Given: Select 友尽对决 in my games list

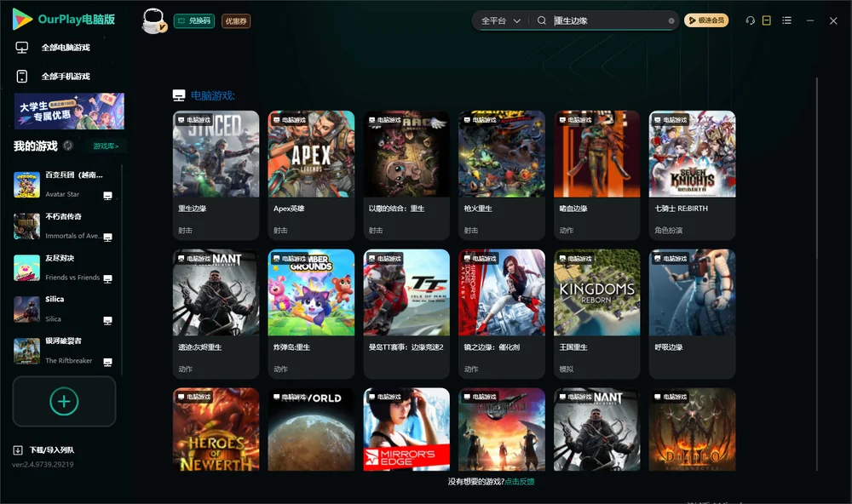Looking at the screenshot, I should click(62, 267).
